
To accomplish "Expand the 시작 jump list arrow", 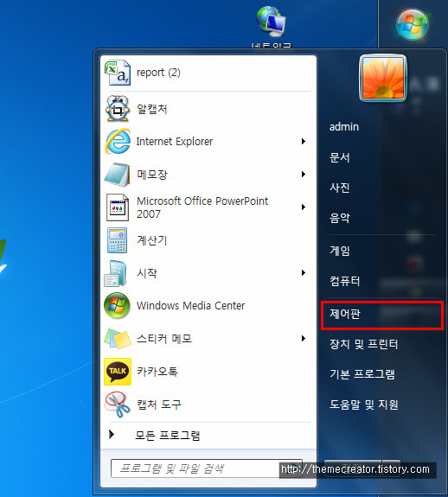I will pos(304,273).
